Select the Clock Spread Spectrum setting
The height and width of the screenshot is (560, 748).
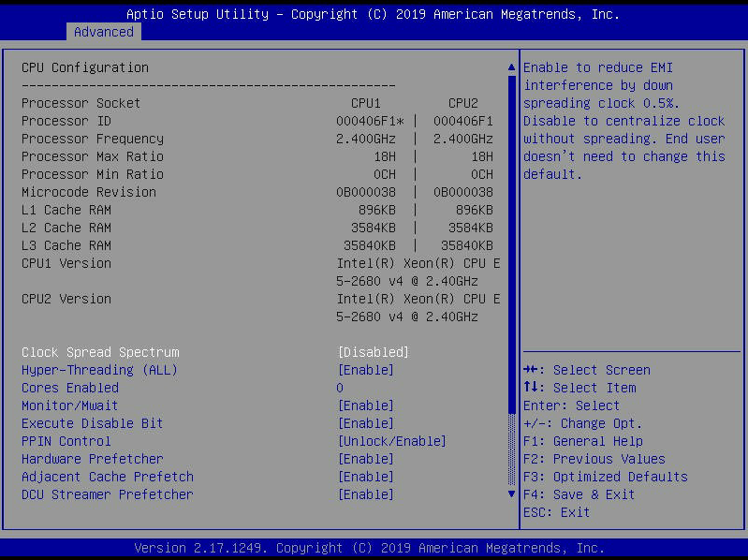coord(100,352)
